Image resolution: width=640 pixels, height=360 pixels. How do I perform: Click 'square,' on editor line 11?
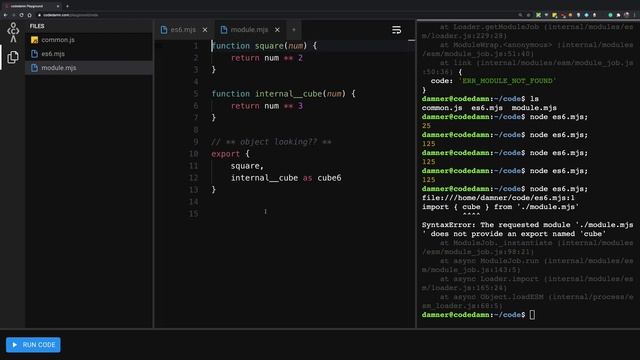[247, 166]
